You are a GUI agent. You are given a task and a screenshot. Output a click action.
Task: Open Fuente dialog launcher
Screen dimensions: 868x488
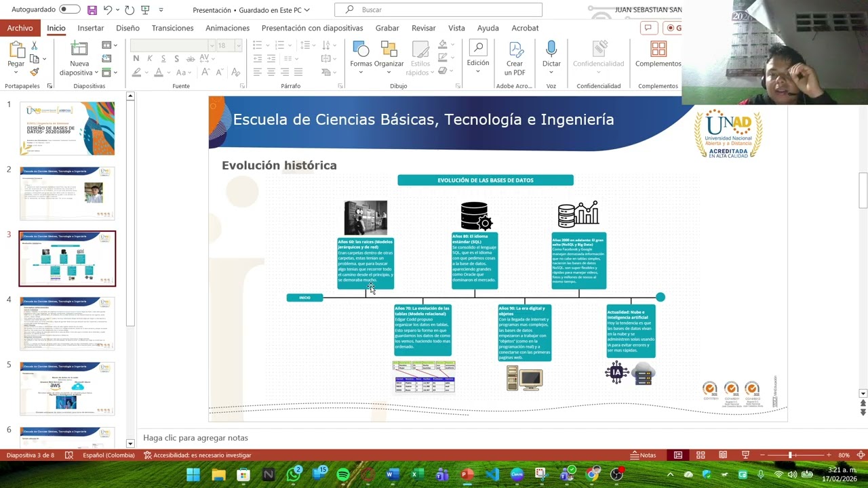[x=242, y=86]
